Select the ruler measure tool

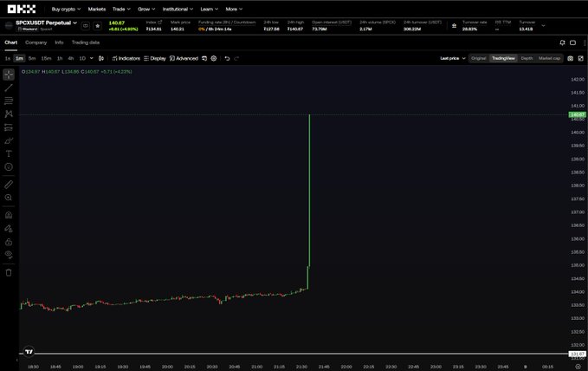[x=9, y=185]
